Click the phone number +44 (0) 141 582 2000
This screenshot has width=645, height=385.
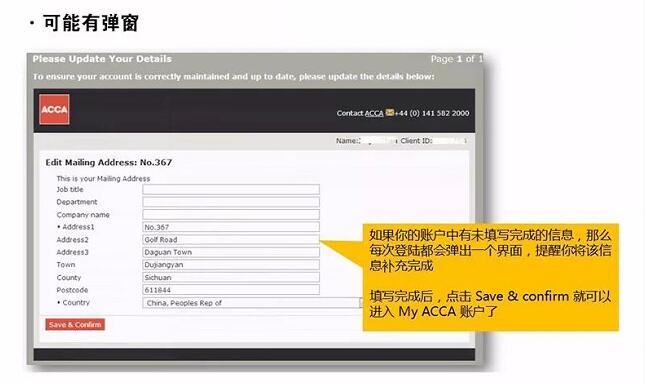pyautogui.click(x=432, y=113)
